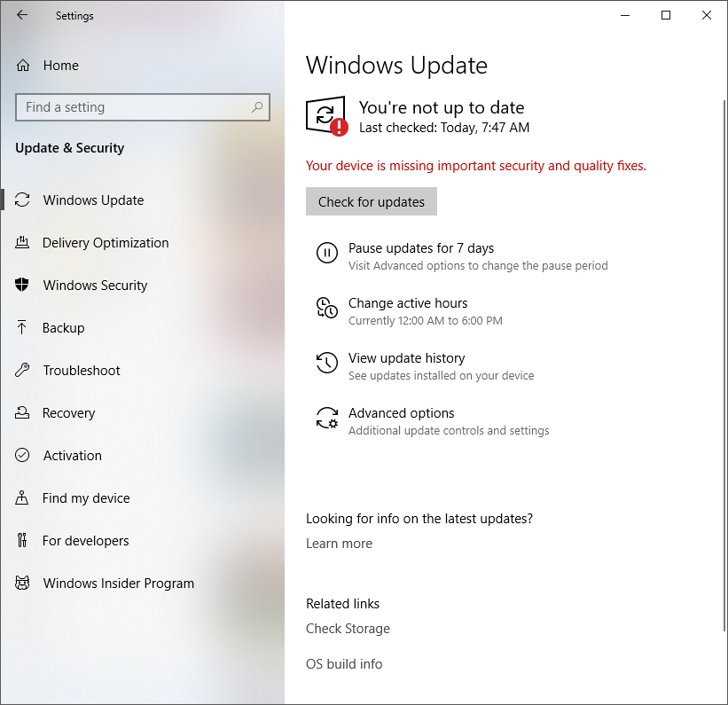Click the Last checked time text

(444, 128)
